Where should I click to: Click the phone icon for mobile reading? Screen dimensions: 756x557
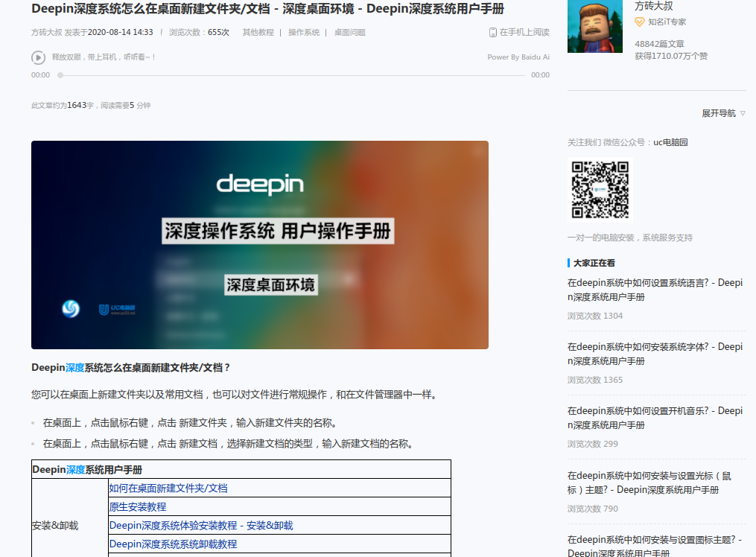click(493, 32)
